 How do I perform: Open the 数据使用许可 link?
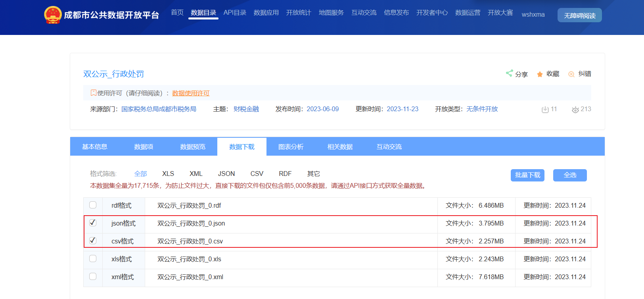click(x=191, y=93)
